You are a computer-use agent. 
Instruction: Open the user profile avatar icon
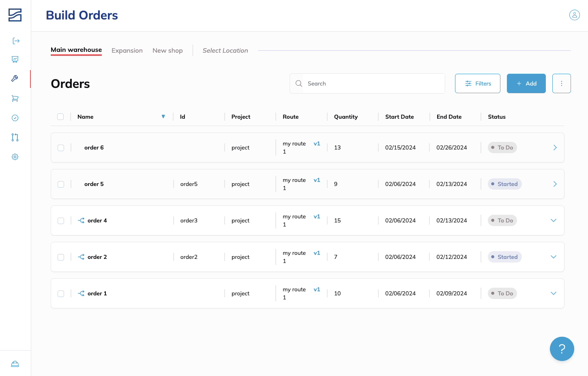(575, 15)
